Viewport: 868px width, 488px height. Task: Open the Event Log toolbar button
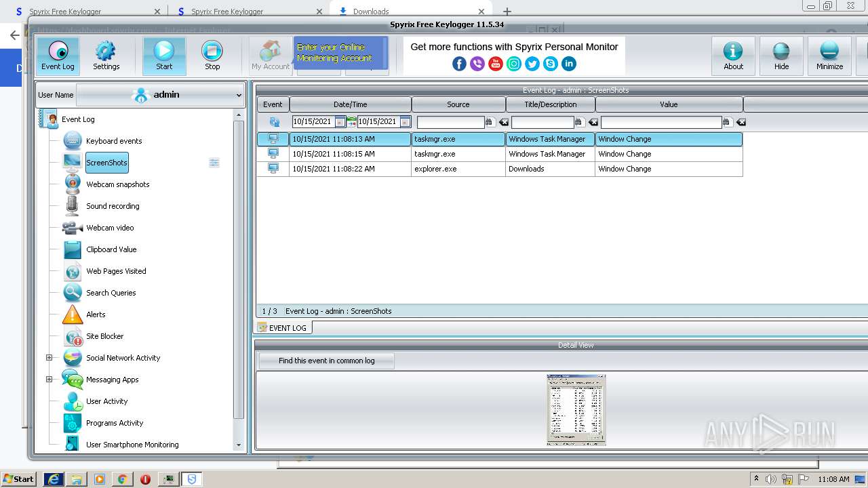[58, 56]
